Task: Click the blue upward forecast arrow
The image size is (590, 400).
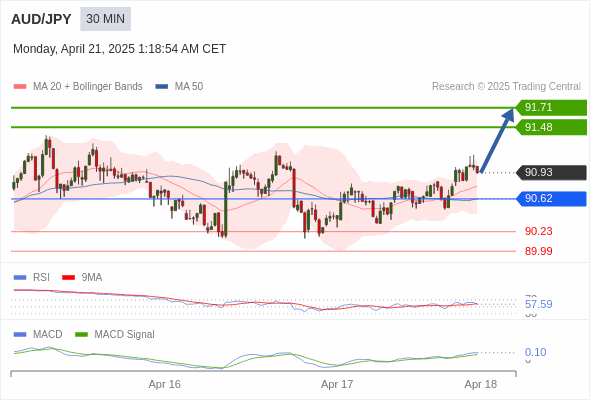Action: (x=497, y=140)
